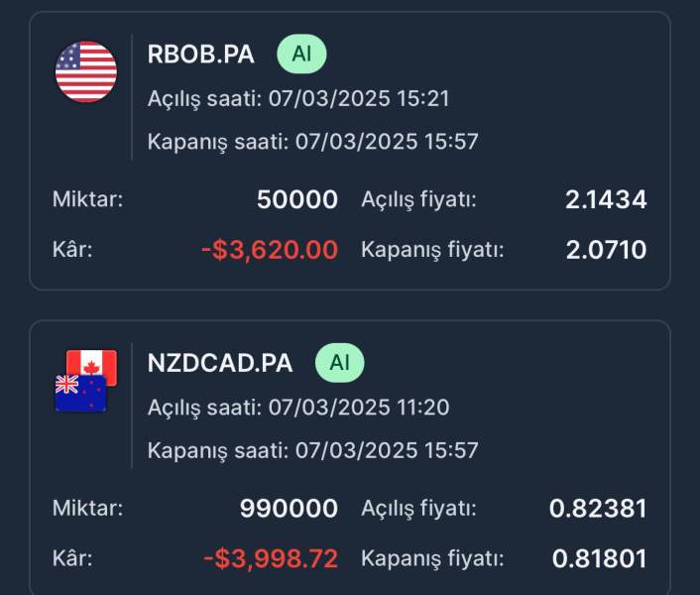The image size is (700, 595).
Task: Tap the US flag icon for RBOB.PA
Action: coord(86,72)
